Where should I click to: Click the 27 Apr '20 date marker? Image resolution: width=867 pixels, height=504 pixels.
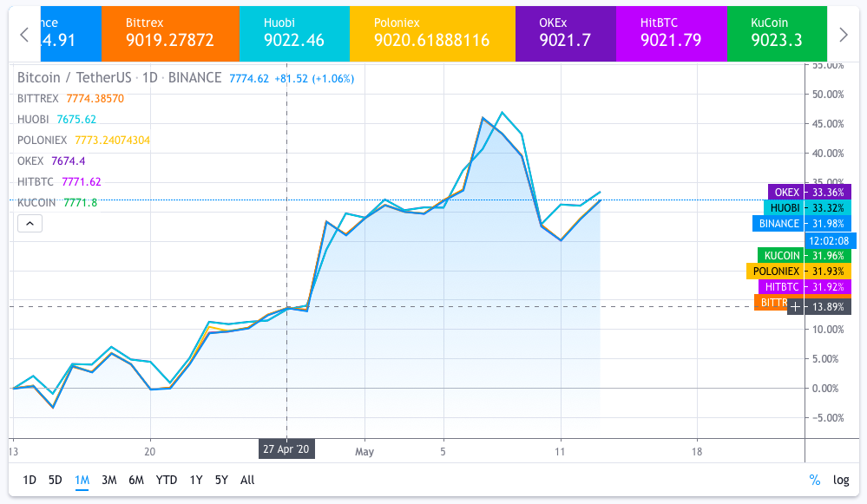click(286, 448)
